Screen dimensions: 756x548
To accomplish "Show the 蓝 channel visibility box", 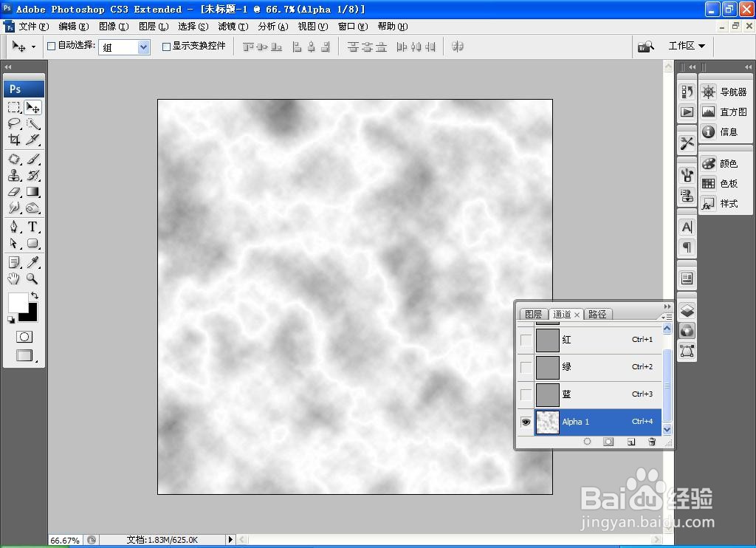I will coord(526,394).
